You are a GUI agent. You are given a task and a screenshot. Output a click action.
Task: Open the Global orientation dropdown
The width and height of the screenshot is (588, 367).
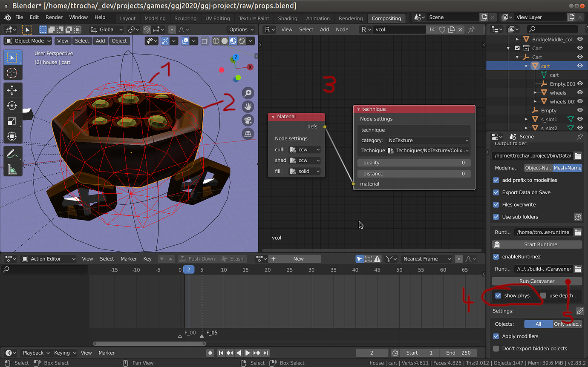107,29
